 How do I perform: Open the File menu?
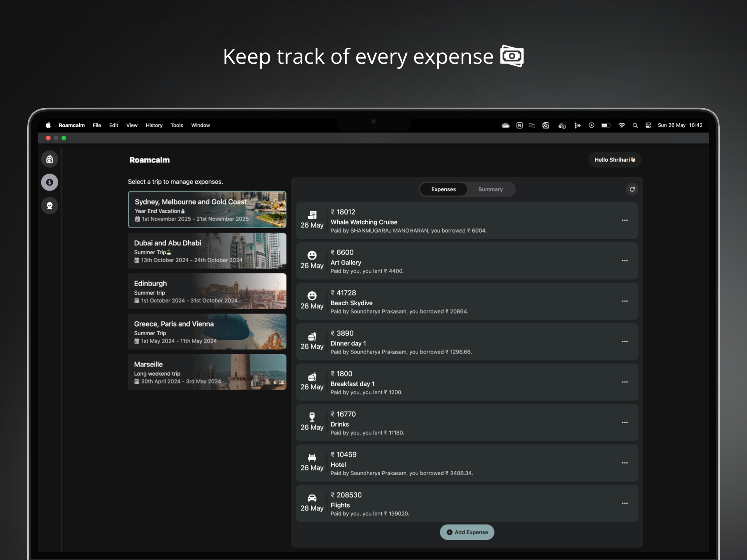97,125
